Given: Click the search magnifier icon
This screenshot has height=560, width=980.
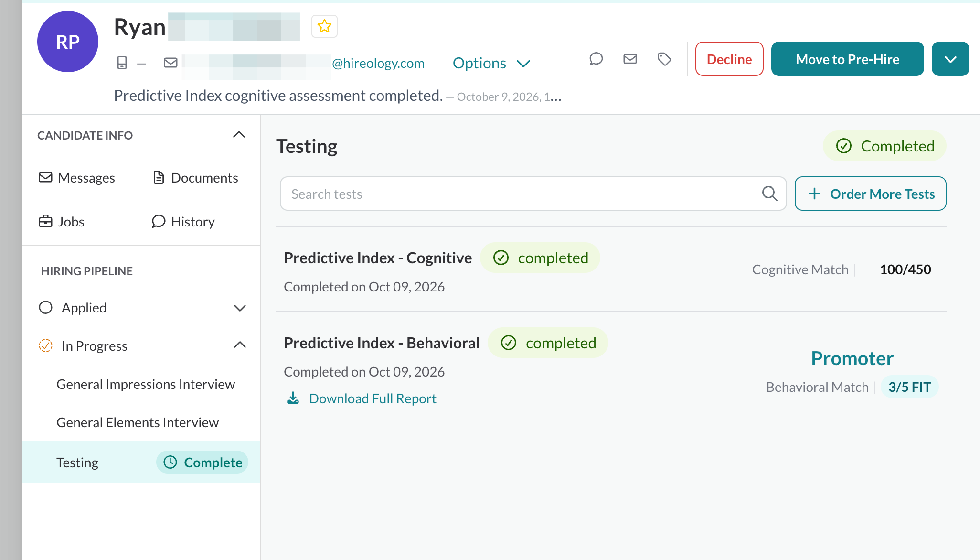Looking at the screenshot, I should tap(769, 194).
